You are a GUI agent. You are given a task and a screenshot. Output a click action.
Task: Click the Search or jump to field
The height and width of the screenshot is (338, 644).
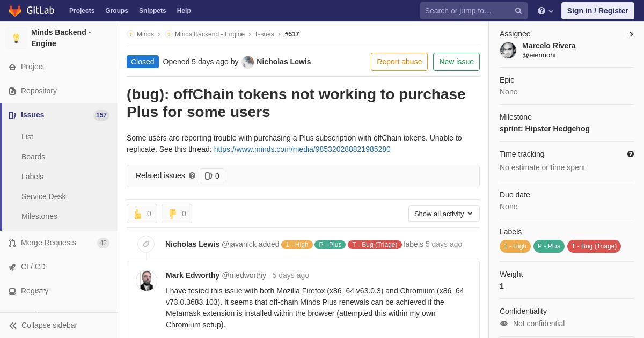click(474, 11)
